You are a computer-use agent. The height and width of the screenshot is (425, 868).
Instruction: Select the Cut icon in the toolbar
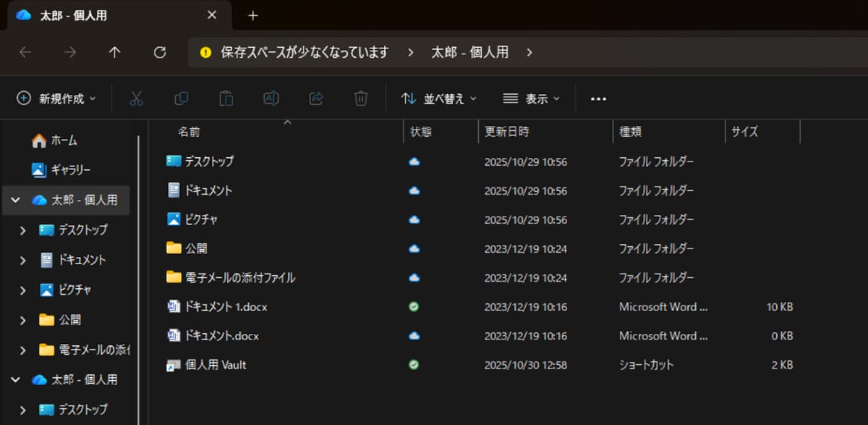(x=136, y=98)
